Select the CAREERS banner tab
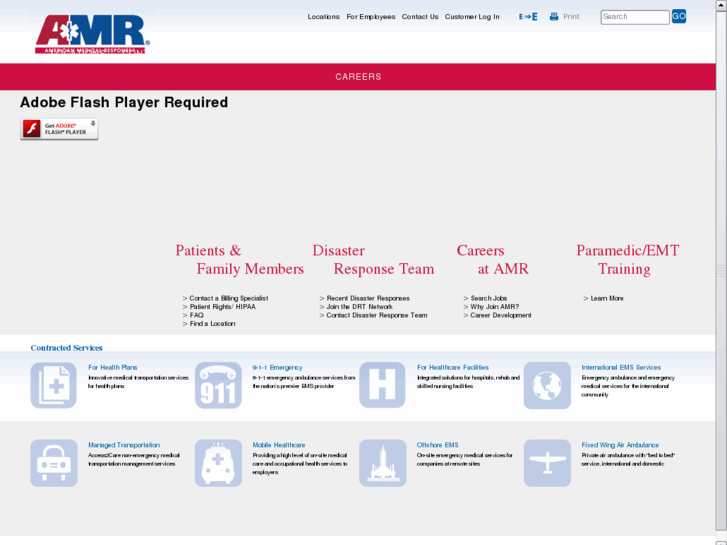This screenshot has width=727, height=545. pos(358,77)
